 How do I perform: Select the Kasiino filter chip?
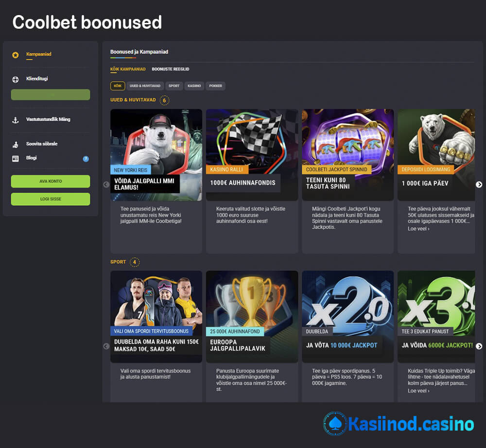click(194, 86)
